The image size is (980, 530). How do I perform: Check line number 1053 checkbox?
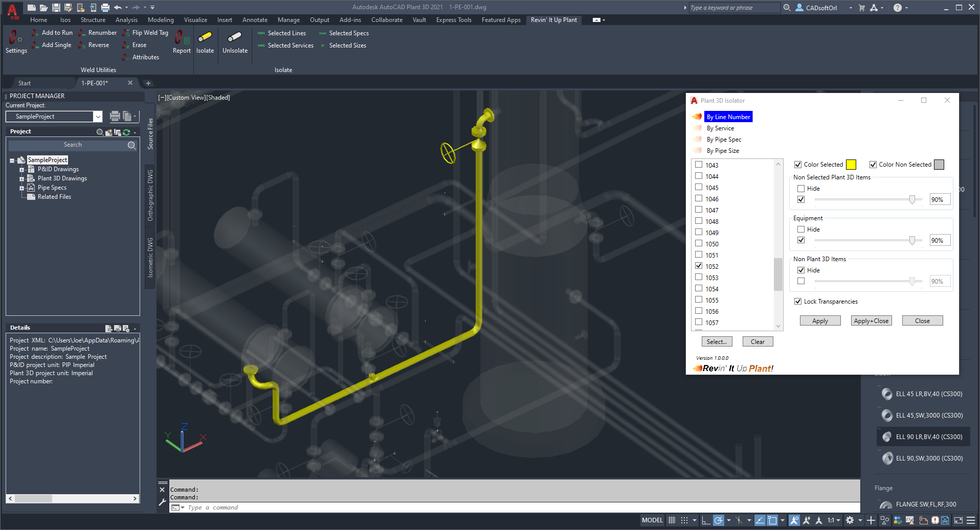pos(699,278)
